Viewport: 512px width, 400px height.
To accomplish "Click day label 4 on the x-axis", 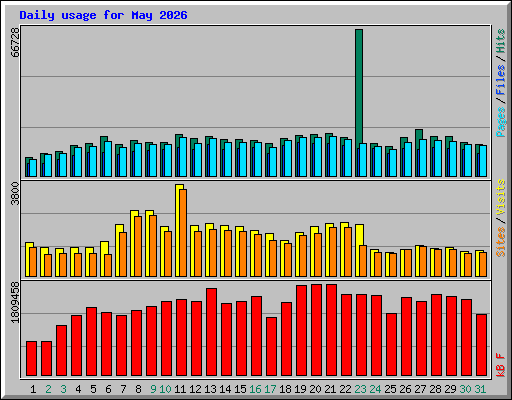I will click(x=78, y=389).
